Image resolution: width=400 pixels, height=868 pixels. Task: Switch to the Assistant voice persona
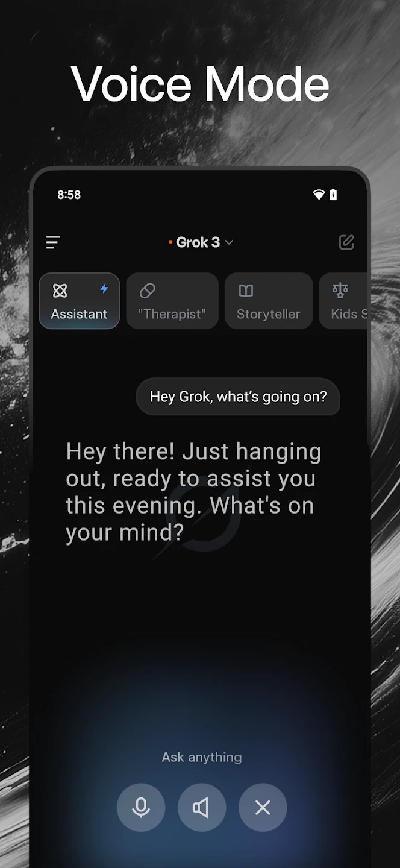pos(80,314)
